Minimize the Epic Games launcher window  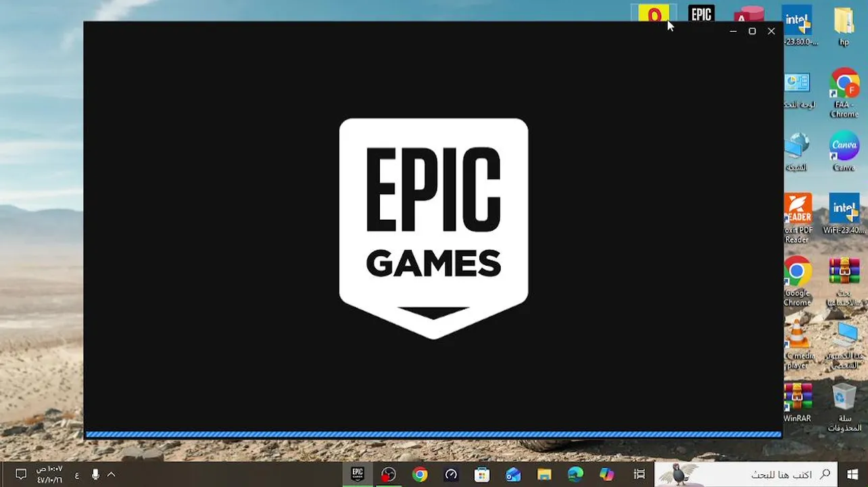pyautogui.click(x=733, y=31)
